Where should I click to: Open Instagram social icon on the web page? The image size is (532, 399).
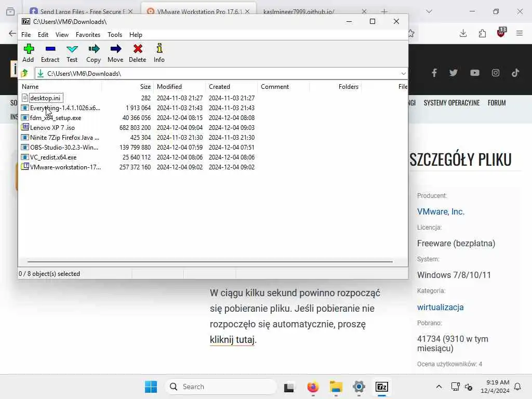click(496, 73)
